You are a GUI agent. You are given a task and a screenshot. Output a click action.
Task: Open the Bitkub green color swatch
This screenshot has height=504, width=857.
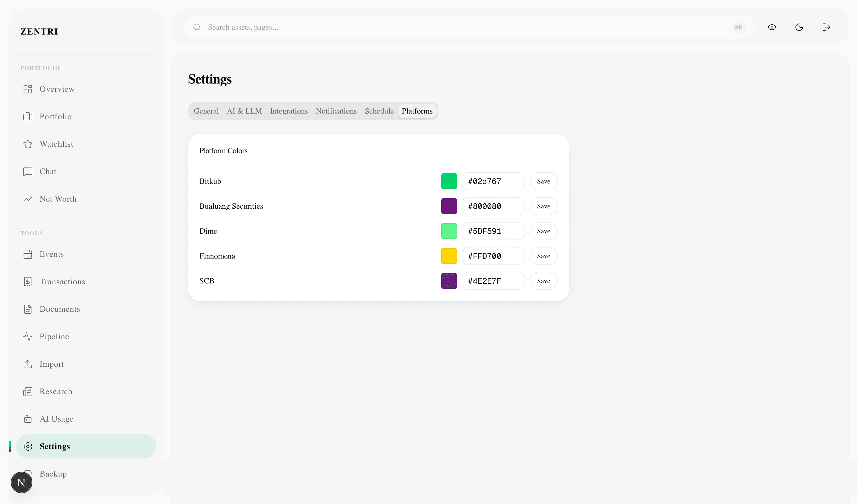click(449, 181)
